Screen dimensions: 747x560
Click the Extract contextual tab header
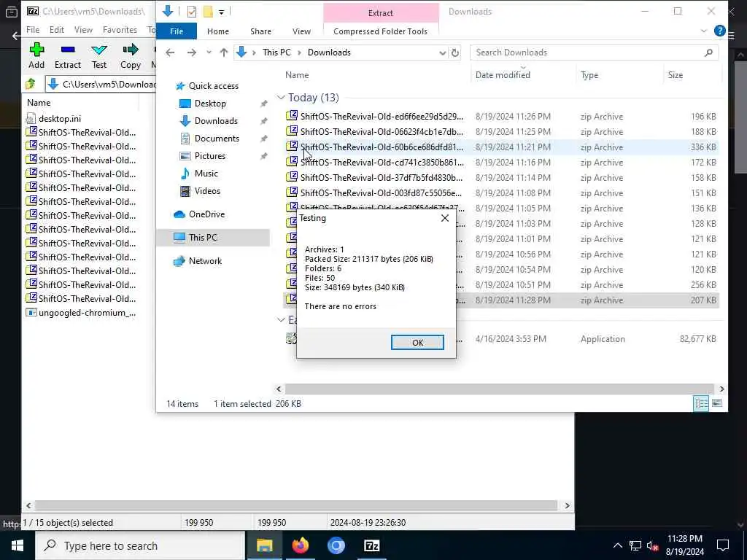(x=381, y=13)
